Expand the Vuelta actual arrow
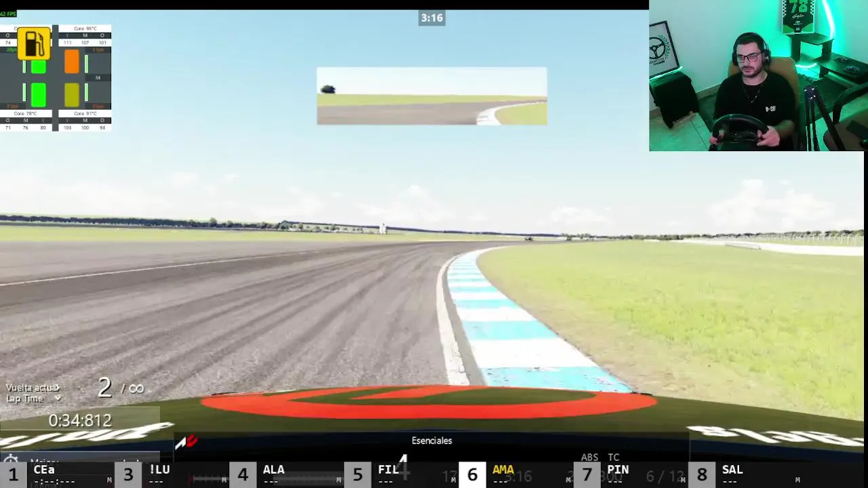Image resolution: width=868 pixels, height=488 pixels. (57, 387)
